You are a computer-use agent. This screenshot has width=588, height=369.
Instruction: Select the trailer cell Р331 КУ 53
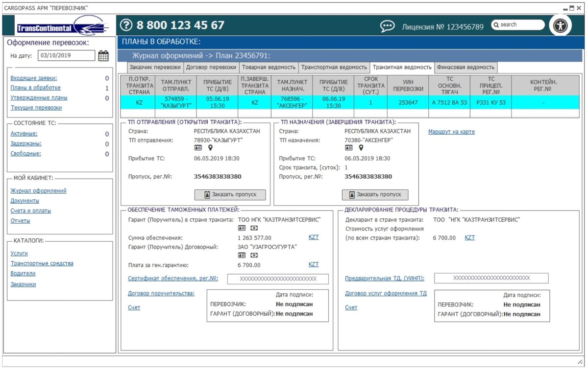[x=490, y=103]
